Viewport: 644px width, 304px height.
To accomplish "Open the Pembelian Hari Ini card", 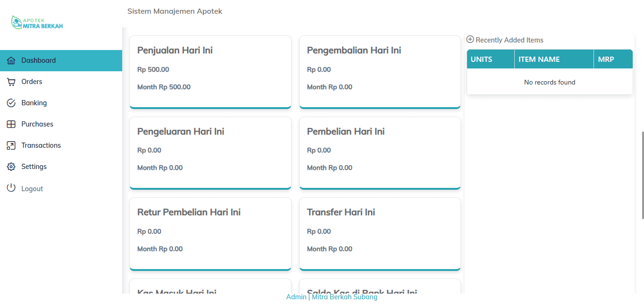I will coord(380,152).
